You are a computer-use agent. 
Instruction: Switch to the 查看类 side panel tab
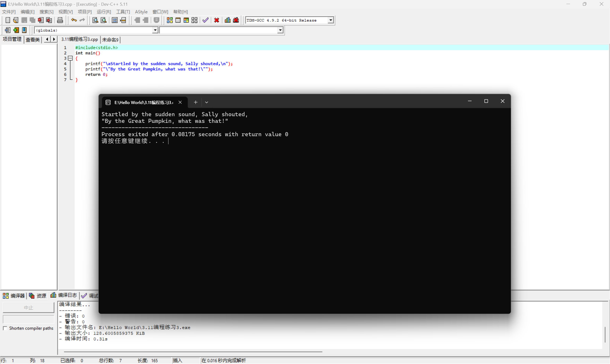pos(32,40)
